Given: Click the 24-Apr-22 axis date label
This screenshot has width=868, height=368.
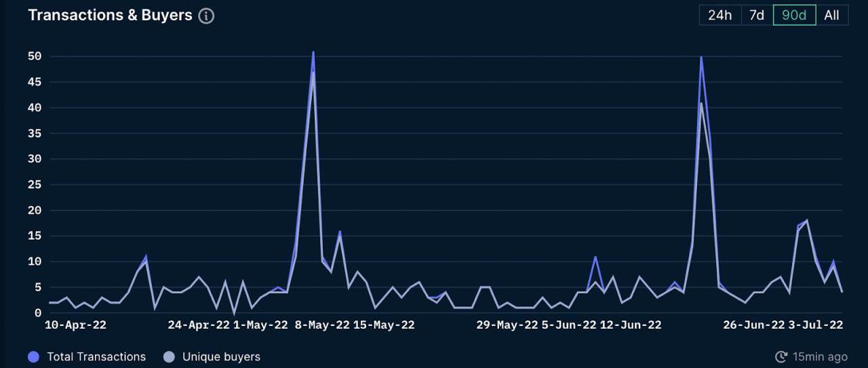Looking at the screenshot, I should pos(199,325).
